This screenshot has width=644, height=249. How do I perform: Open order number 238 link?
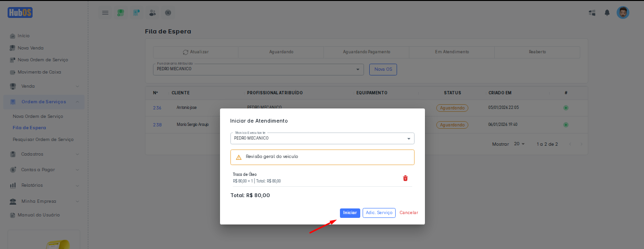pos(157,124)
